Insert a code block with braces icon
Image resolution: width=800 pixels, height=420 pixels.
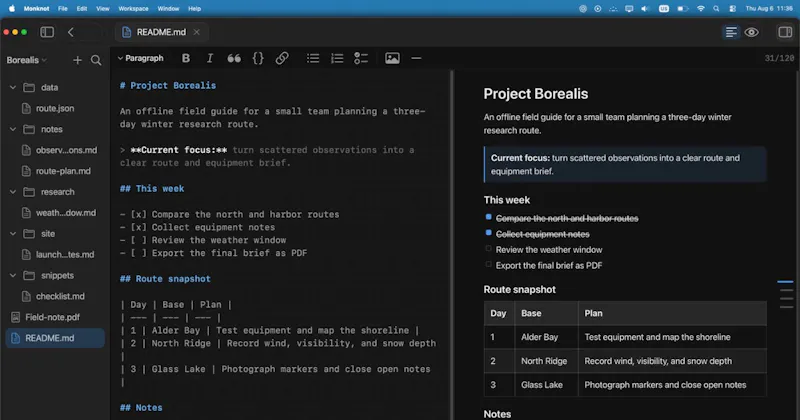click(258, 58)
